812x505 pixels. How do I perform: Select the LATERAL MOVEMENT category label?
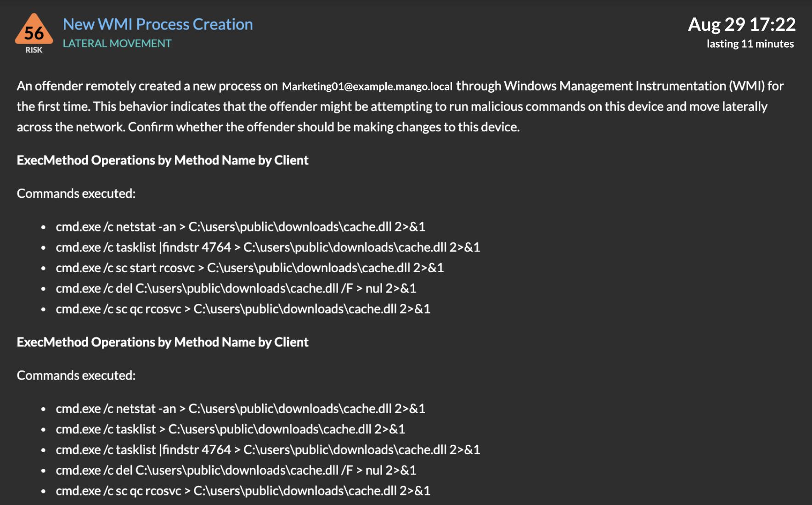117,44
